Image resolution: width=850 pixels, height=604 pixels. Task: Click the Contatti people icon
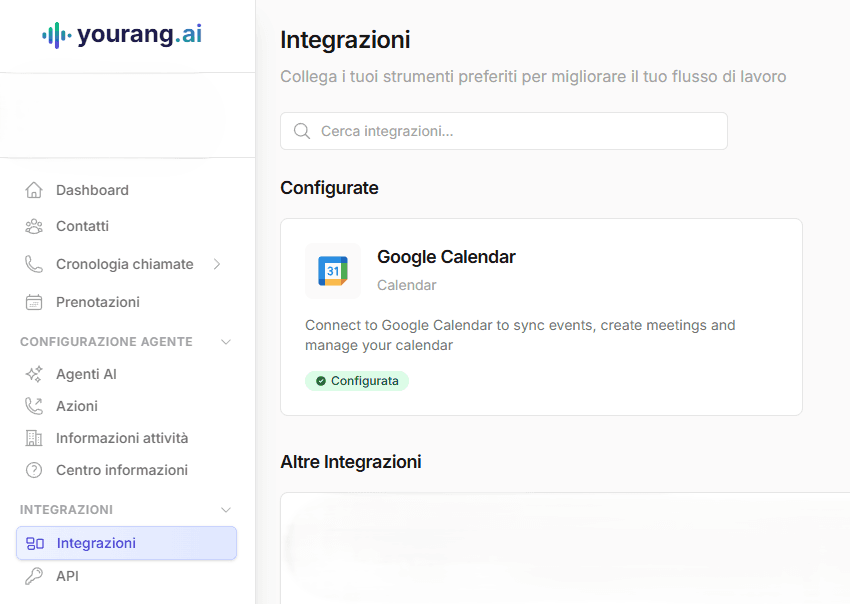[34, 226]
